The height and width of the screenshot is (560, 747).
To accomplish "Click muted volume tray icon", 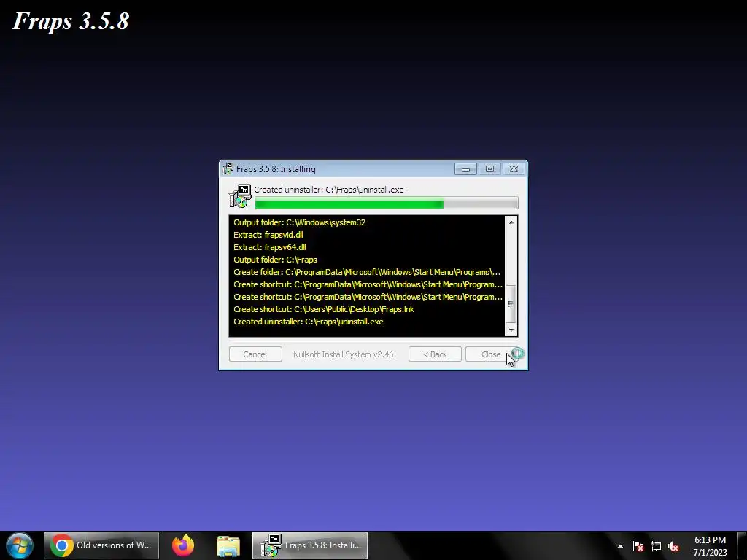I will point(673,546).
